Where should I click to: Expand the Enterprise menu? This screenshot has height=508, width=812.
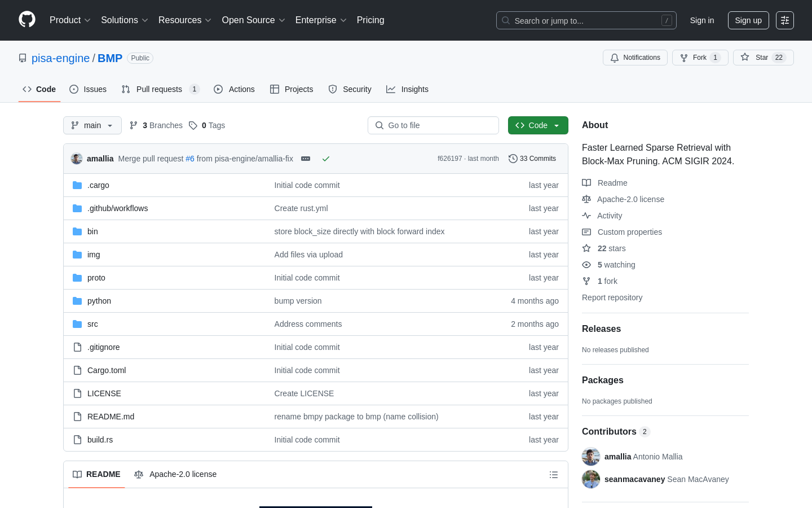pyautogui.click(x=321, y=20)
